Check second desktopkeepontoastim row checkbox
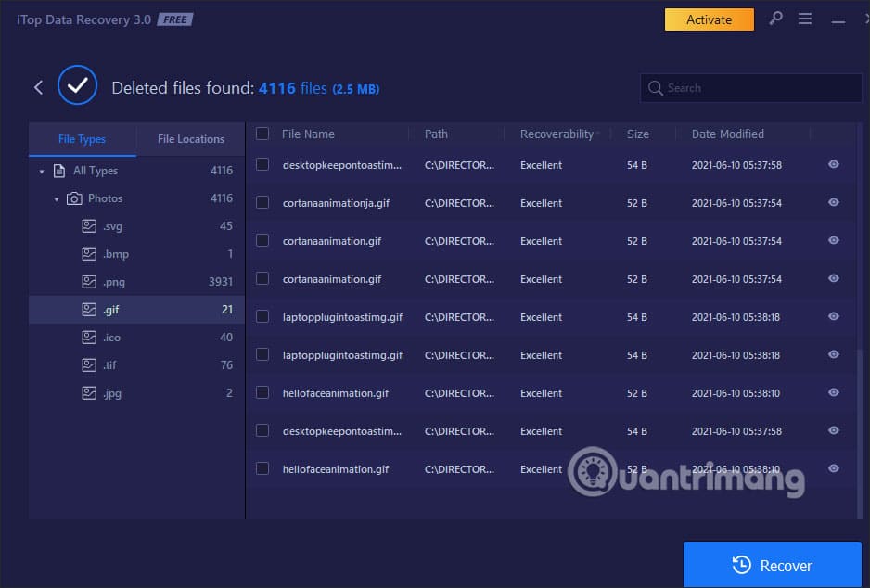This screenshot has height=588, width=870. (262, 430)
